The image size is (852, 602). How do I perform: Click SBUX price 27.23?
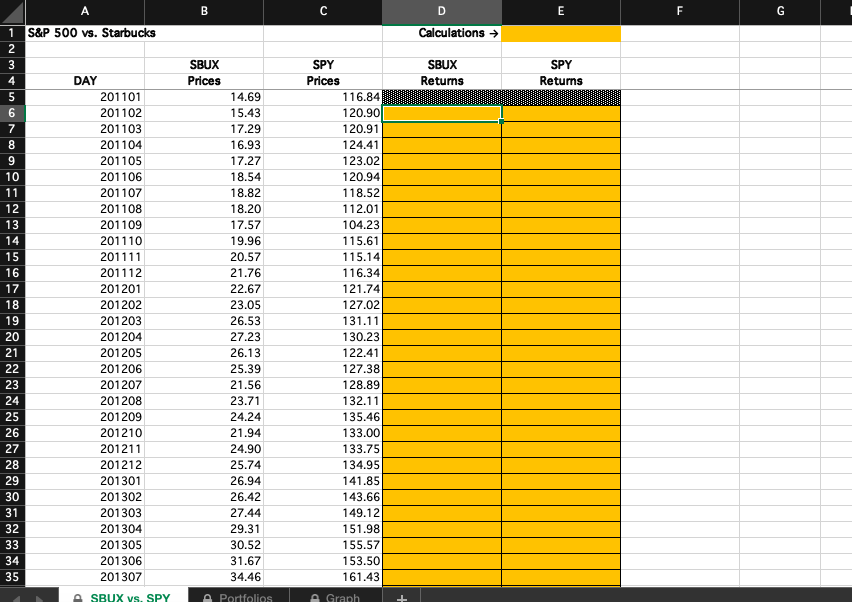point(204,337)
